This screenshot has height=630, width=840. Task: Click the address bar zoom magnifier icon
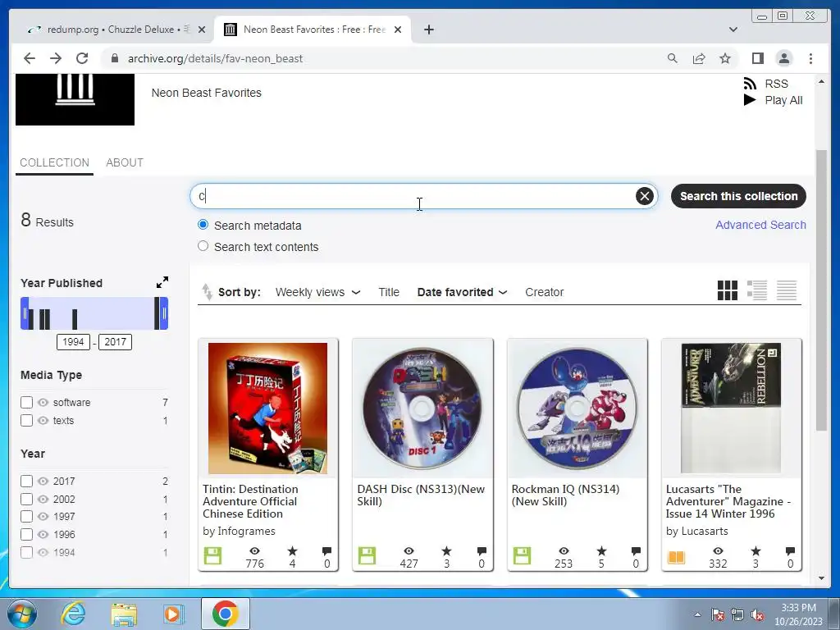coord(673,58)
